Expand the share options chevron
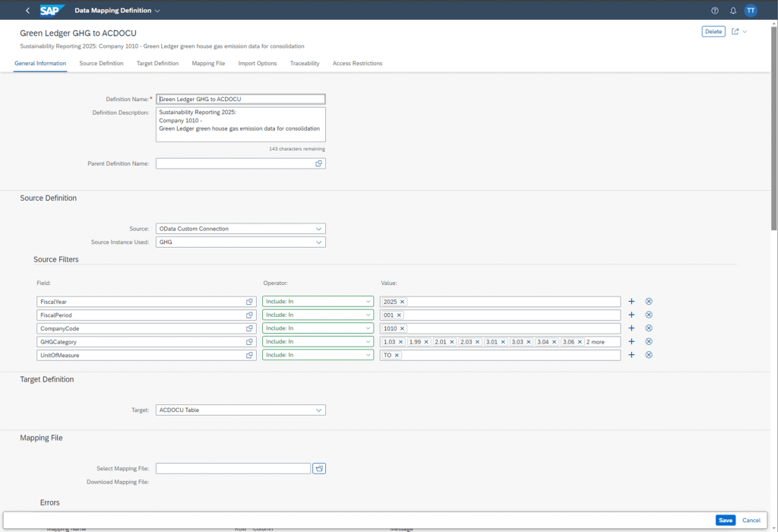Image resolution: width=778 pixels, height=532 pixels. pos(745,31)
